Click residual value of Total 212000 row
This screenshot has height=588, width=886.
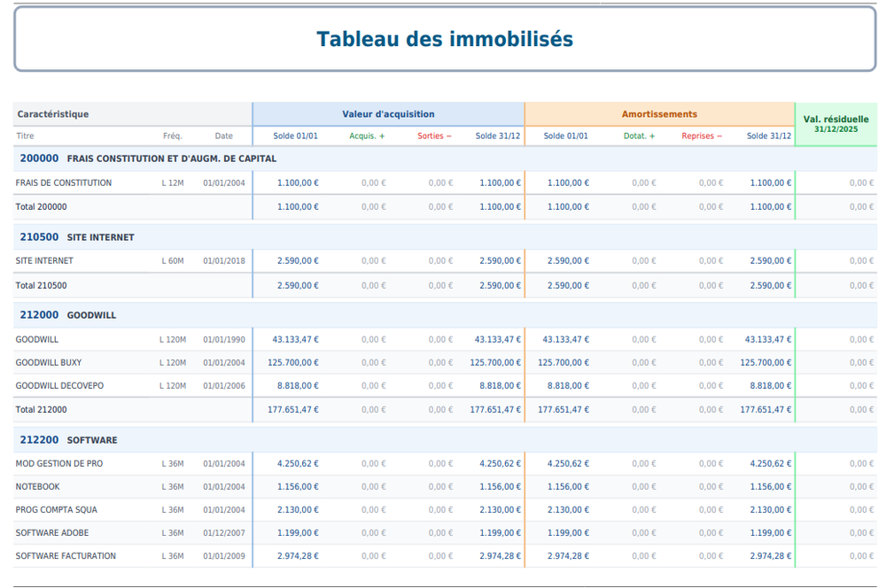tap(862, 409)
